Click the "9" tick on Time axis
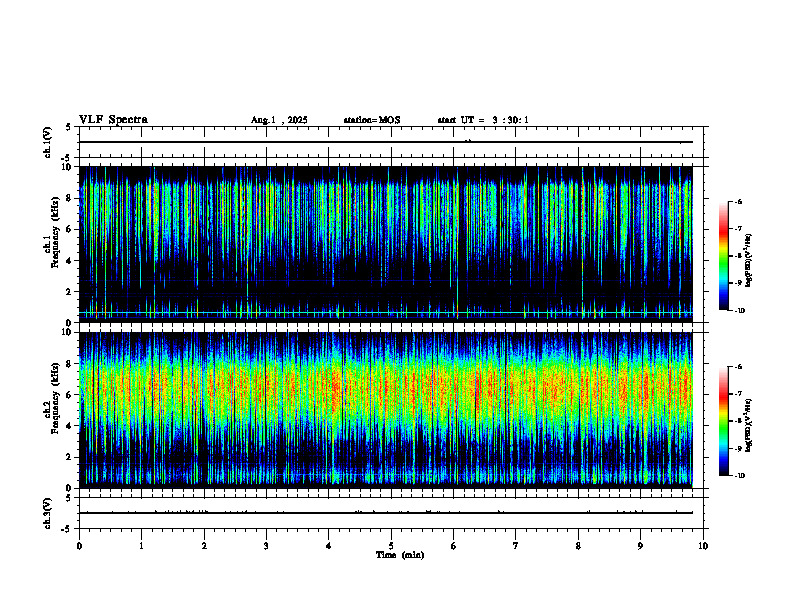The image size is (792, 612). 640,546
